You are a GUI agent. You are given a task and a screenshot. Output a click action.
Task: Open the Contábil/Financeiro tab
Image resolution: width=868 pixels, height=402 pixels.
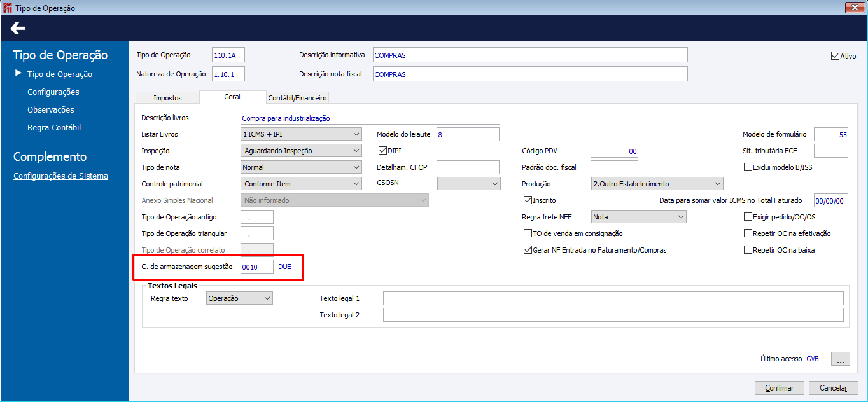[297, 98]
